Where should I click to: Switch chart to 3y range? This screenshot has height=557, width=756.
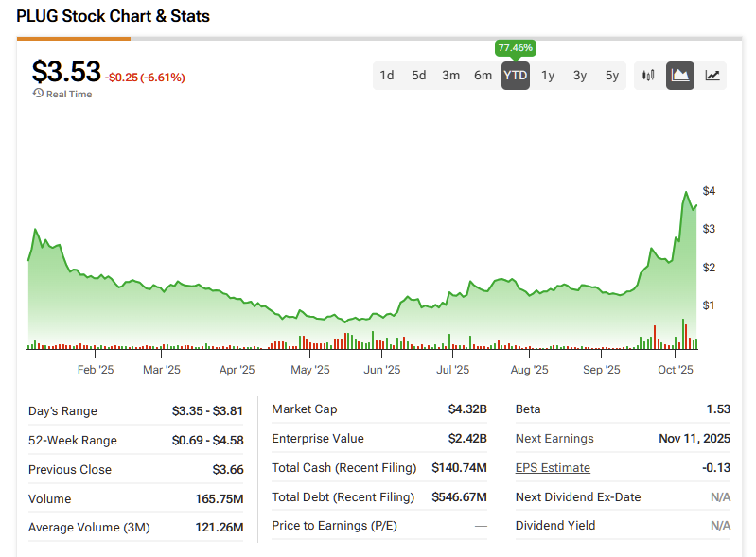pos(580,76)
